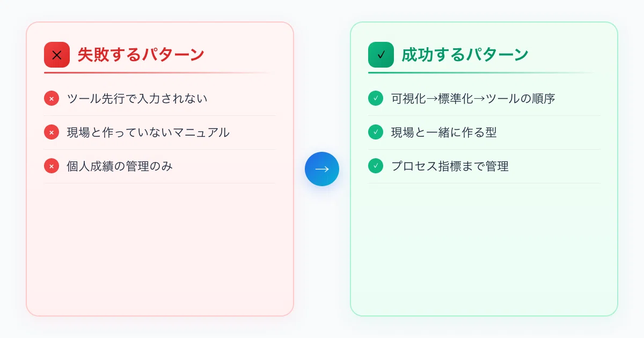Viewport: 644px width, 338px height.
Task: Click red x bullet next to 個人成績の管理のみ
Action: click(52, 166)
